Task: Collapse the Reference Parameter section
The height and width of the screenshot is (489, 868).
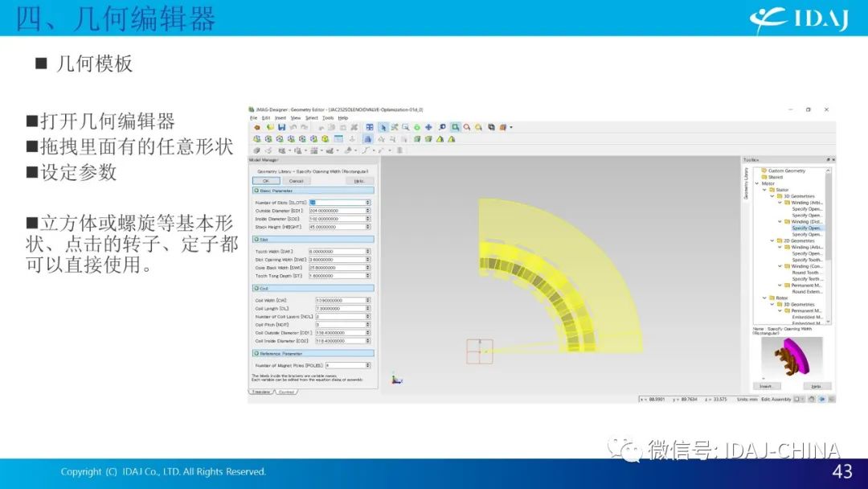Action: [256, 353]
